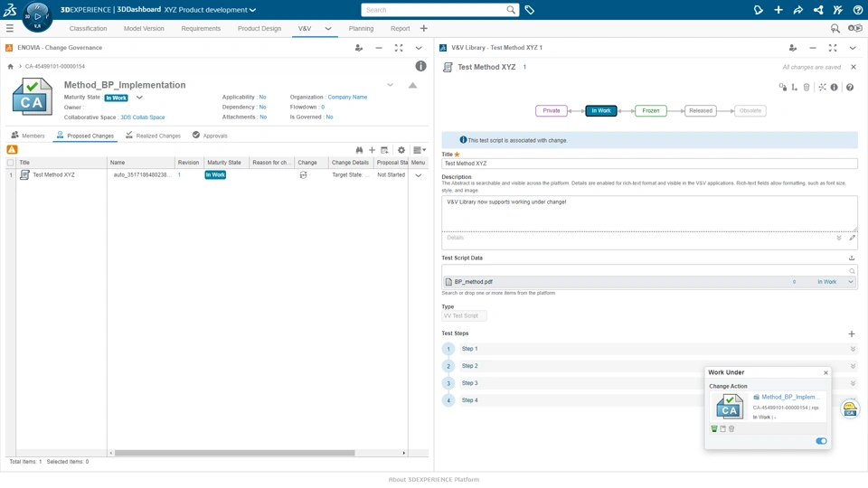868x488 pixels.
Task: Click upload icon beside Test Script Data
Action: (852, 258)
